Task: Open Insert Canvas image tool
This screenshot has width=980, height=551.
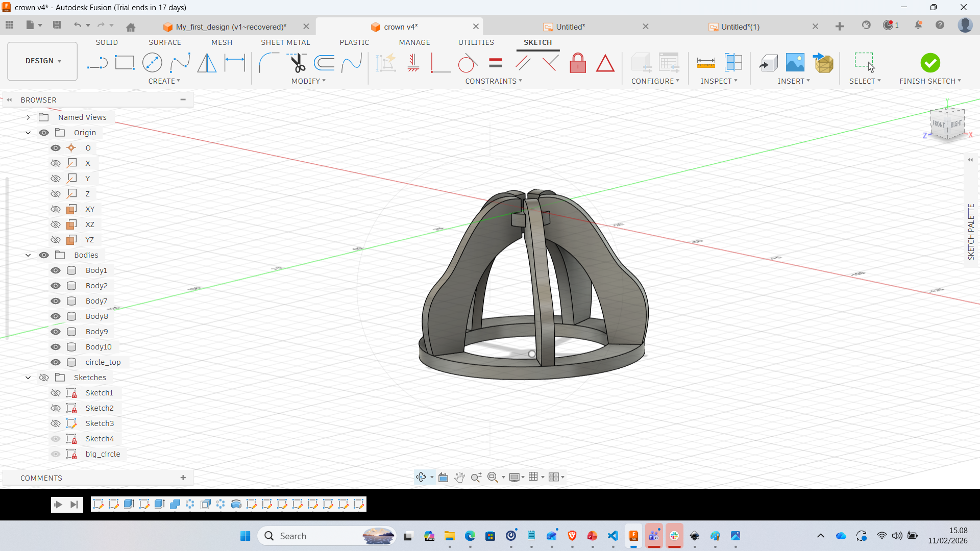Action: 795,63
